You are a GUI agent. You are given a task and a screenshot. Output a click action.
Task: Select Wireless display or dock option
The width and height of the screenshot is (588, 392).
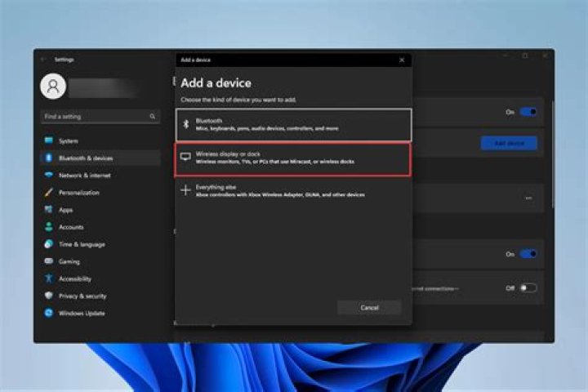[x=295, y=158]
